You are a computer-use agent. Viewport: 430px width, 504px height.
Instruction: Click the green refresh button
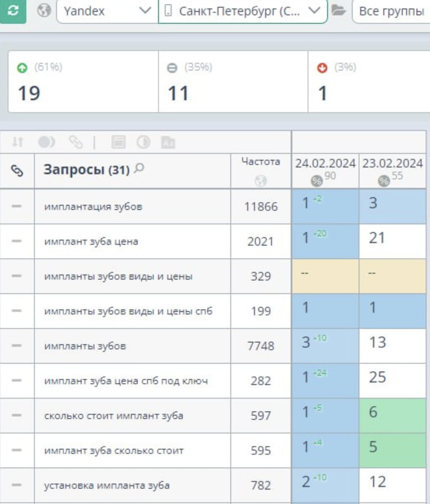(x=13, y=11)
